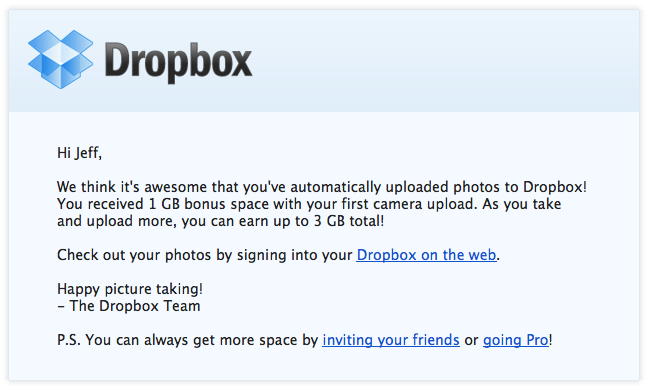Click "Dropbox!" at end of first sentence

click(x=555, y=187)
